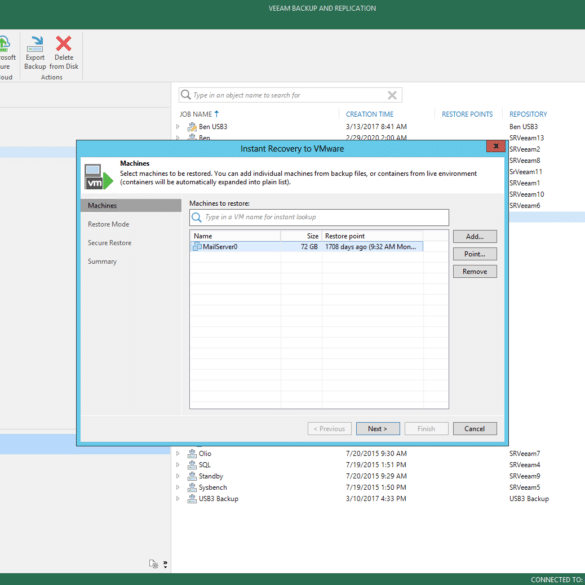Viewport: 585px width, 585px height.
Task: Click the 3/10/2017 4:33 PM creation time
Action: point(376,499)
